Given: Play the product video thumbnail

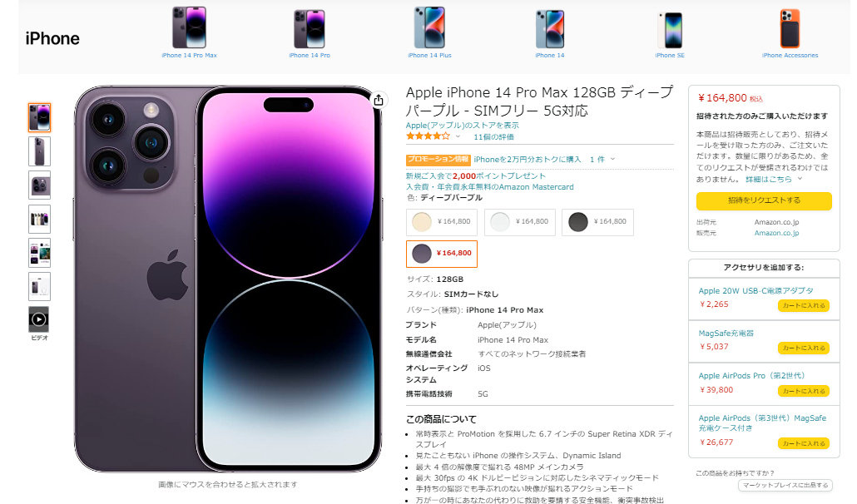Looking at the screenshot, I should pos(39,319).
